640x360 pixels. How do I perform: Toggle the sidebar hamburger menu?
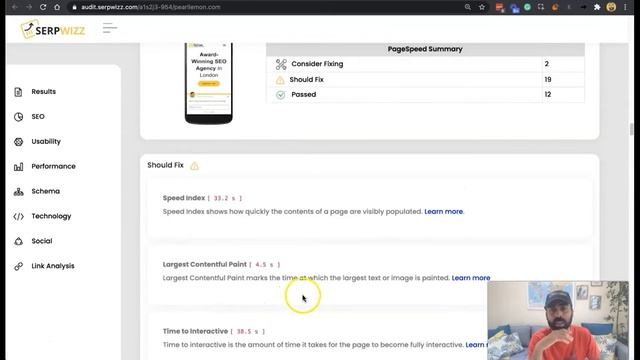(110, 28)
